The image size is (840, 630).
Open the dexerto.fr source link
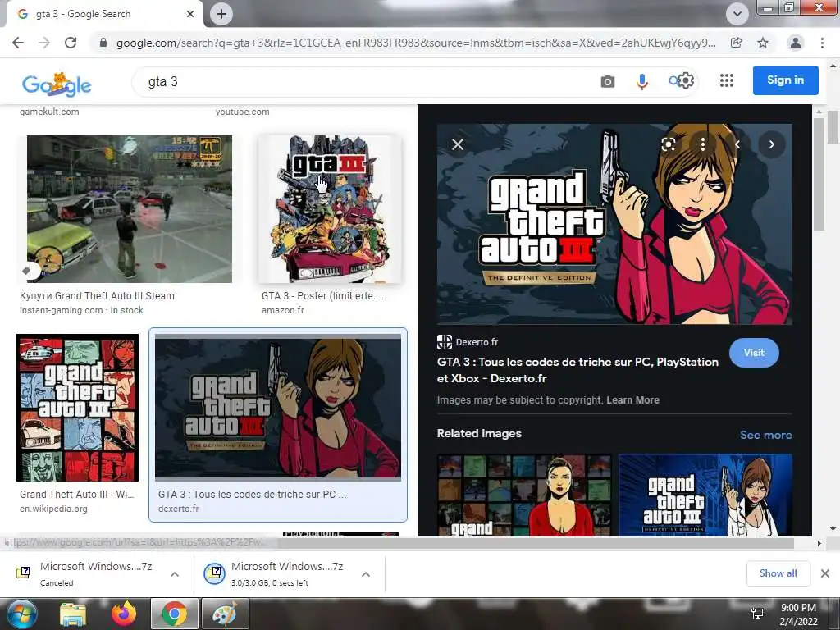(x=178, y=509)
